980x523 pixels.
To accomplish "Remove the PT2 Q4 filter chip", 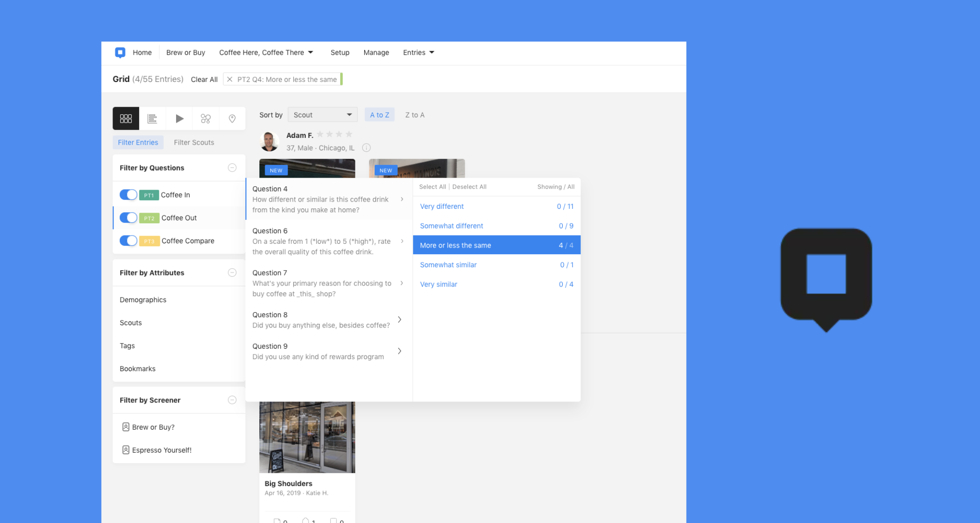I will point(229,80).
